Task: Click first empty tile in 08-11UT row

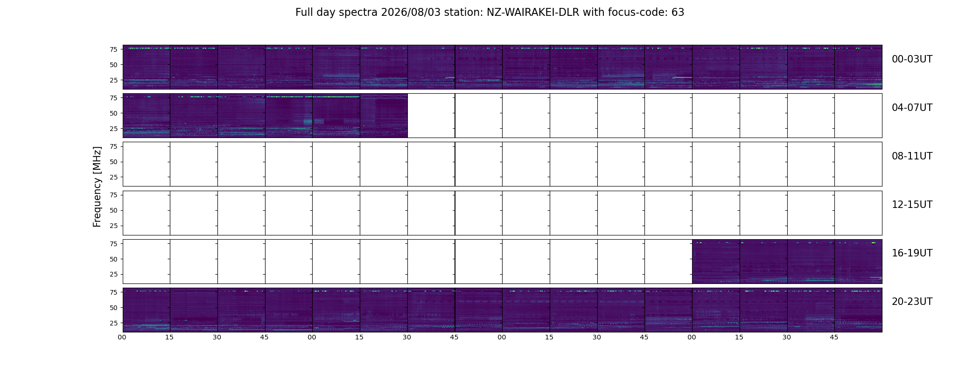Action: click(147, 164)
